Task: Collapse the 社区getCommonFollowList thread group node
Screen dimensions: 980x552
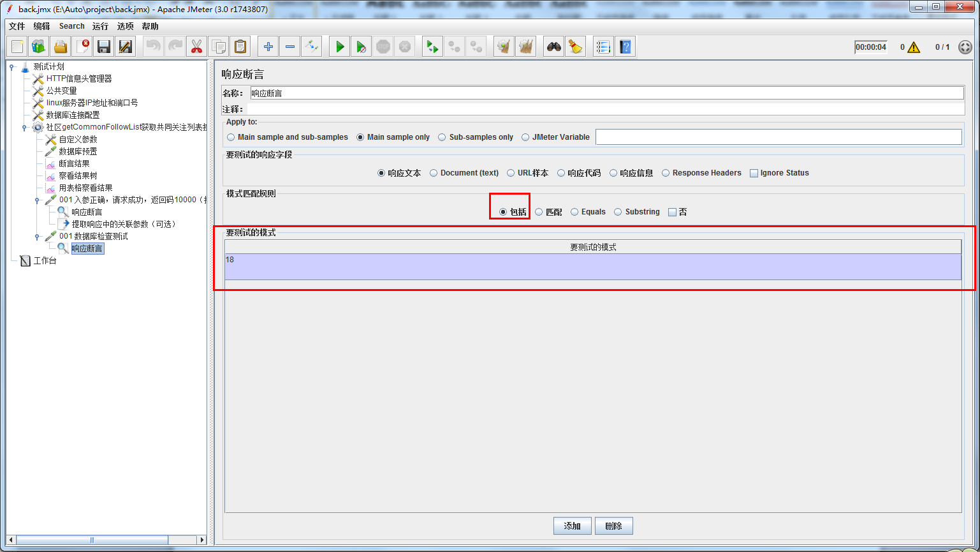Action: coord(24,127)
